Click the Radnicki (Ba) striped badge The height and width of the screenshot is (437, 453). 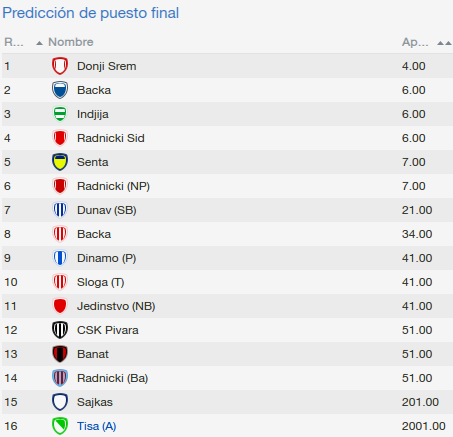pyautogui.click(x=60, y=378)
